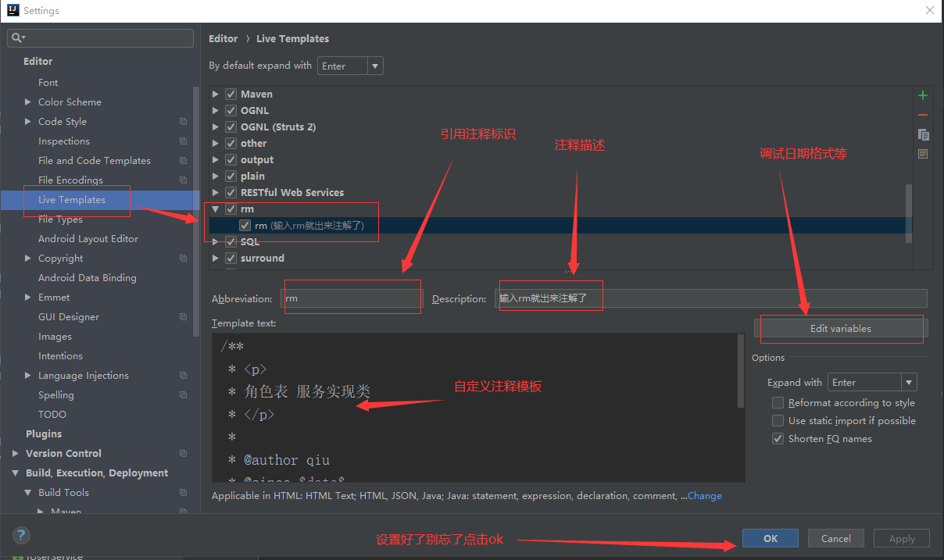Click the green plus add template icon
The width and height of the screenshot is (944, 560).
point(923,95)
